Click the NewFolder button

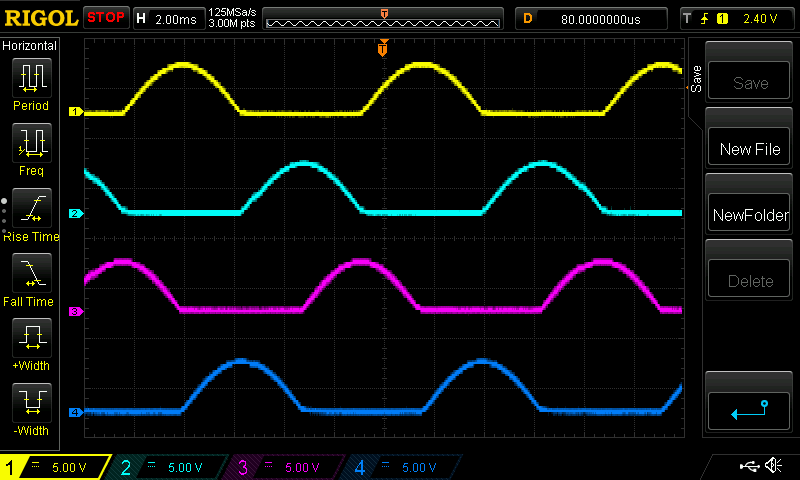[749, 214]
